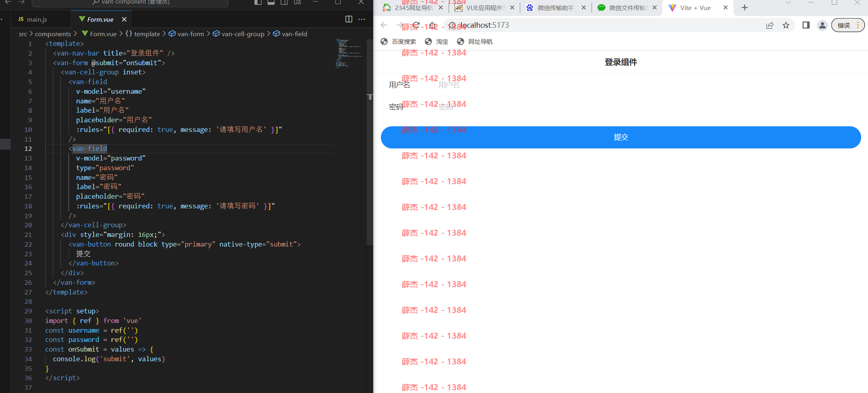Toggle the browser side panel

(x=806, y=25)
